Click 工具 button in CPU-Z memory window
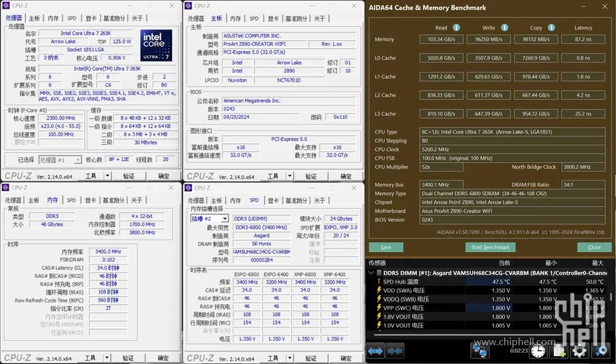The height and width of the screenshot is (364, 616). click(91, 358)
